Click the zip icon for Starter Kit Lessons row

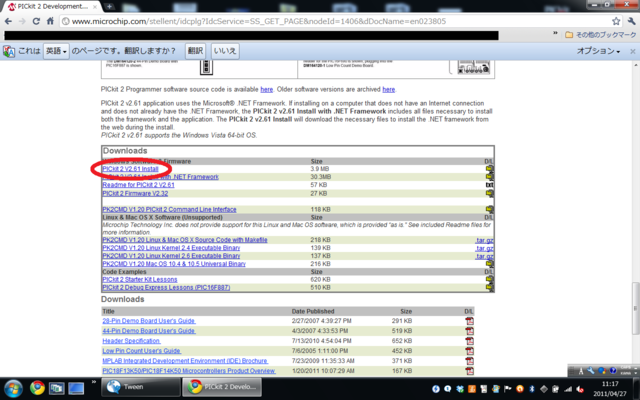coord(489,280)
